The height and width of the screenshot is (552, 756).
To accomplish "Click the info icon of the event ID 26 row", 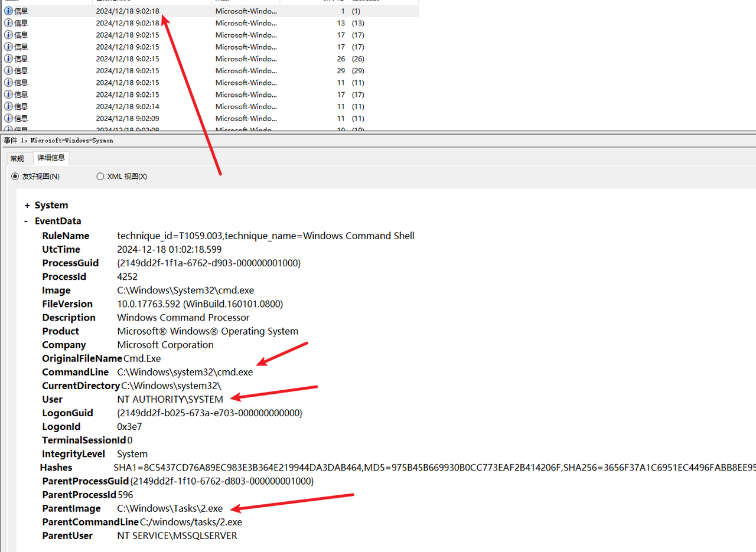I will 8,58.
